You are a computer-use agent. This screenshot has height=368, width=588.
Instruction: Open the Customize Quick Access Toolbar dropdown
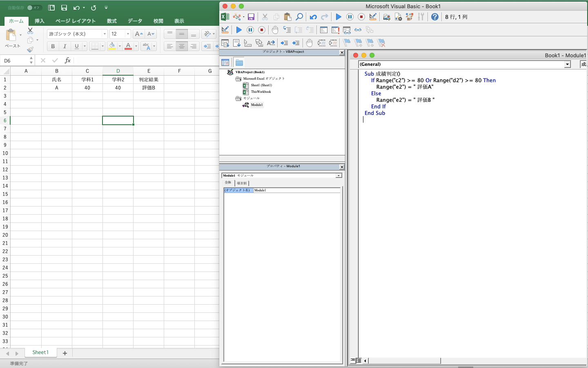[x=106, y=8]
